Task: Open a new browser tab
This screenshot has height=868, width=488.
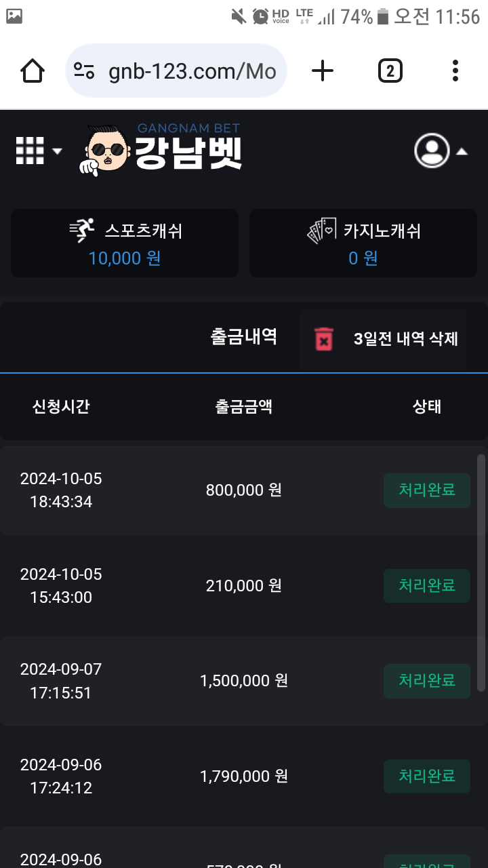Action: (323, 71)
